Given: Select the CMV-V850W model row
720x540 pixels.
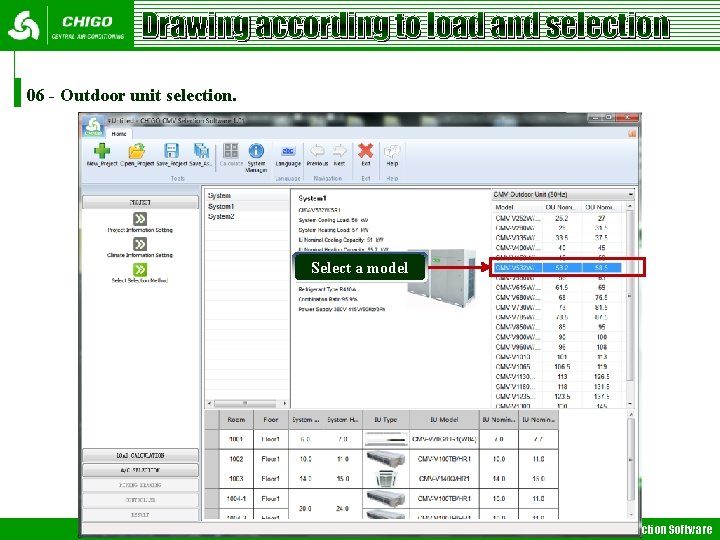Looking at the screenshot, I should pyautogui.click(x=558, y=327).
